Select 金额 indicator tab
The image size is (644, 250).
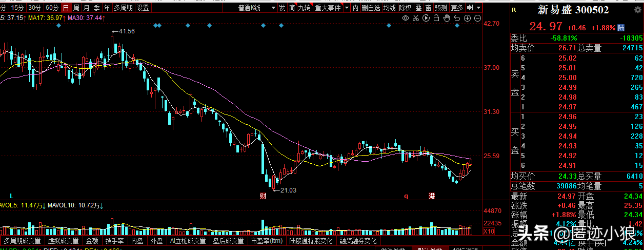click(x=92, y=241)
